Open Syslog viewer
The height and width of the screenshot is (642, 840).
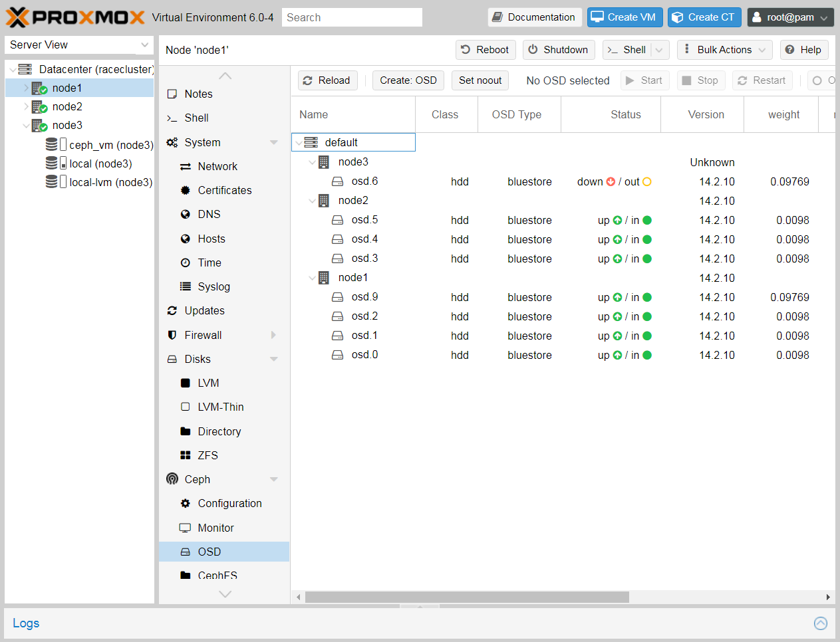coord(224,286)
